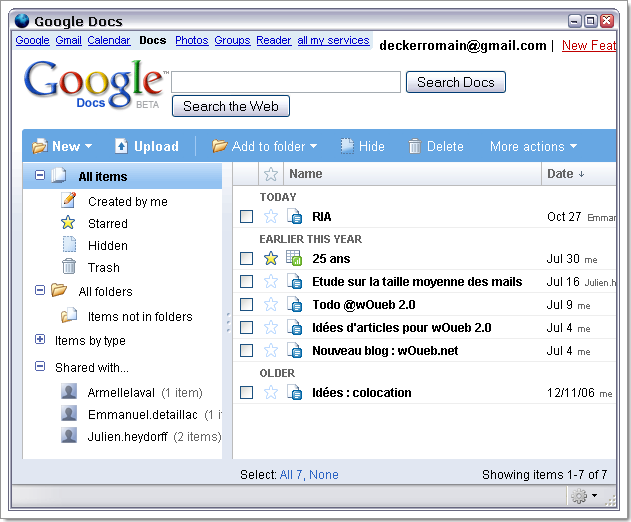Open the New document menu
The height and width of the screenshot is (522, 631).
62,146
